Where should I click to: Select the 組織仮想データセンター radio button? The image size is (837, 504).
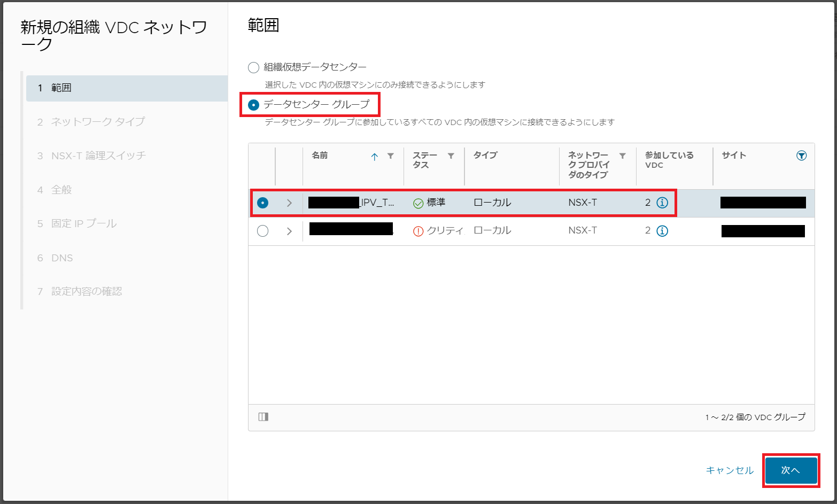click(x=254, y=67)
